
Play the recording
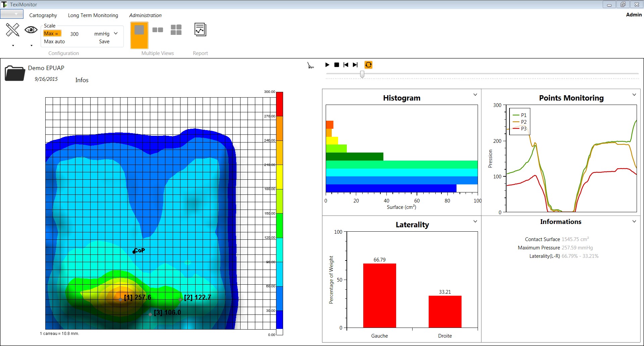[x=327, y=65]
